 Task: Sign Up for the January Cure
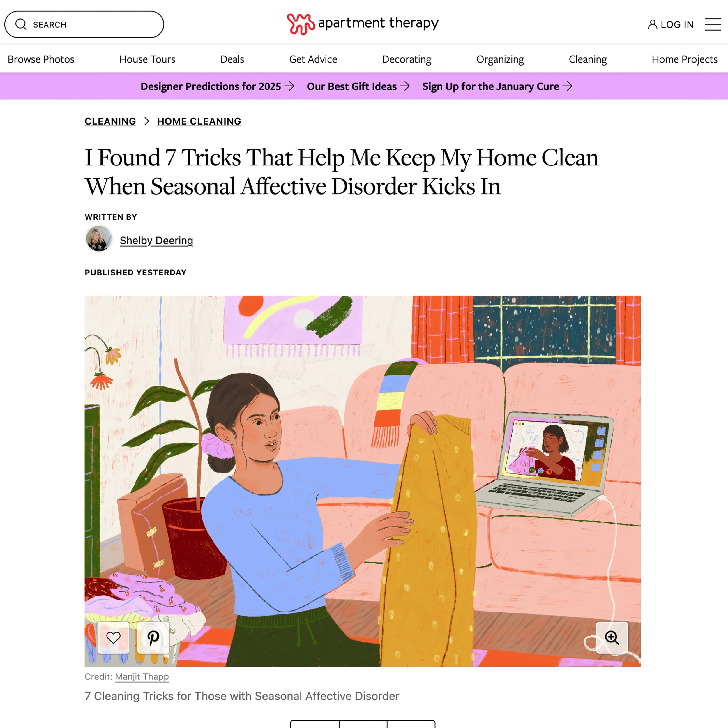point(497,86)
